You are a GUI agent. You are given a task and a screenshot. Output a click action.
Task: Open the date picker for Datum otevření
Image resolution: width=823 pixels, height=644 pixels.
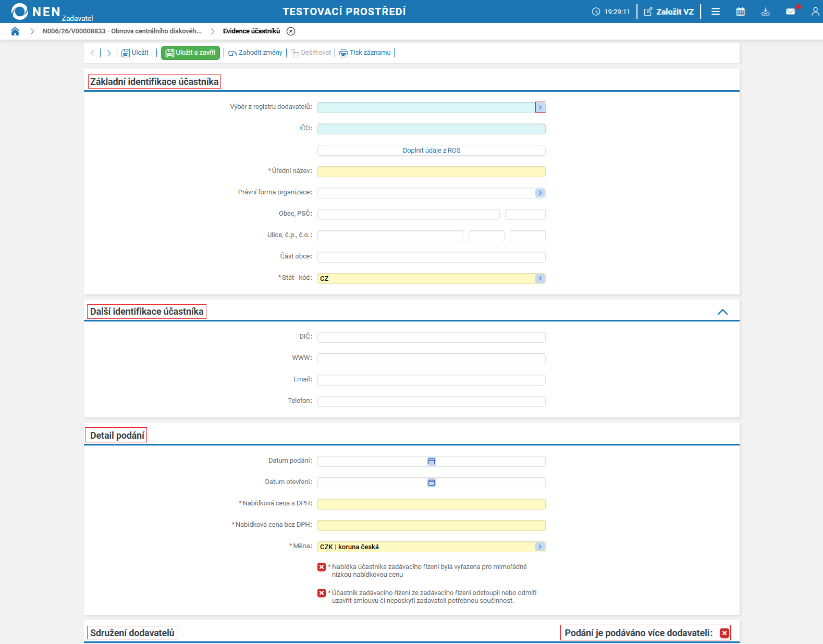[x=432, y=482]
